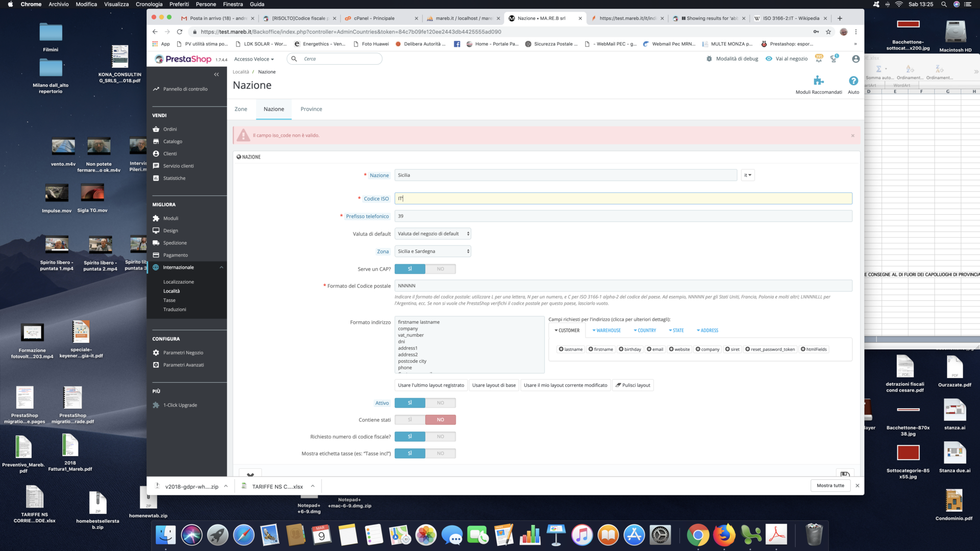Switch to the Province tab

pyautogui.click(x=311, y=109)
